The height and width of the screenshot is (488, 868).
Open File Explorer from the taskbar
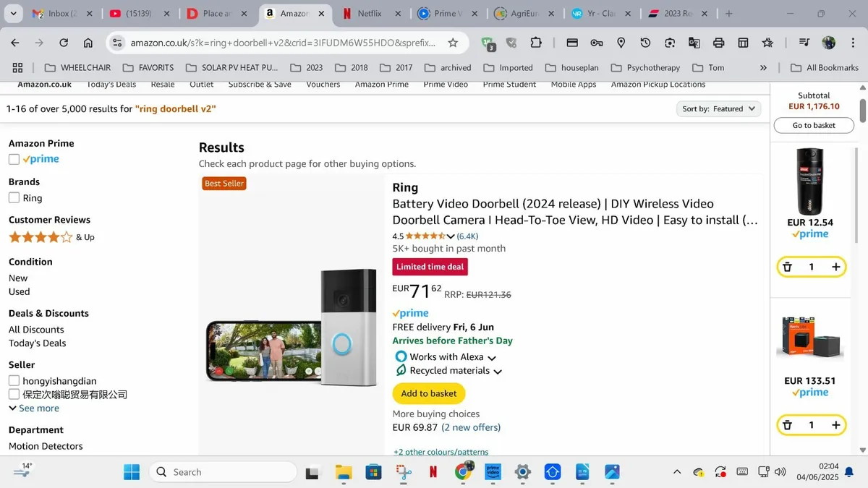[x=344, y=472]
